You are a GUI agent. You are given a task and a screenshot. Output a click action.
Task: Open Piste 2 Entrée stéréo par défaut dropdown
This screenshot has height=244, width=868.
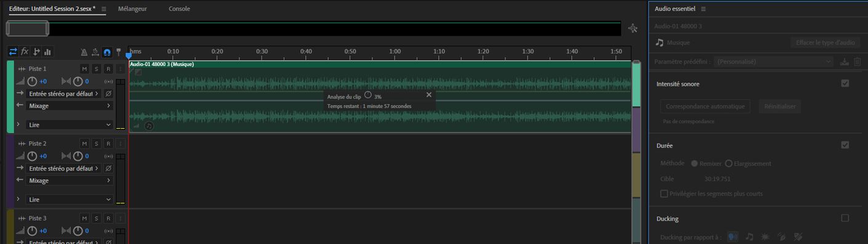pyautogui.click(x=63, y=168)
